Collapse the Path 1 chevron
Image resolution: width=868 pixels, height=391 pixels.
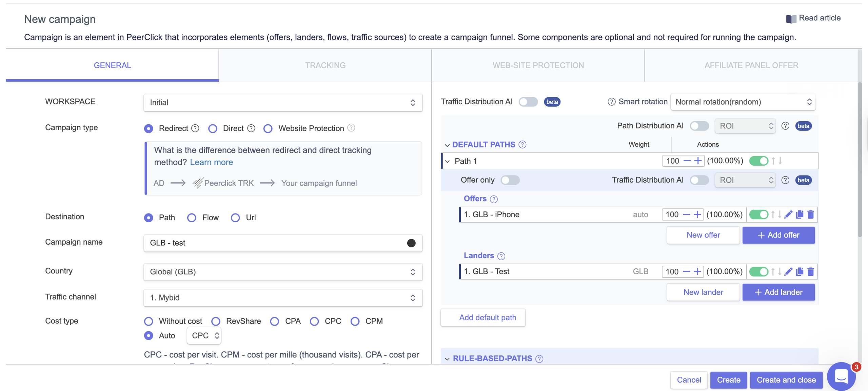pyautogui.click(x=448, y=161)
